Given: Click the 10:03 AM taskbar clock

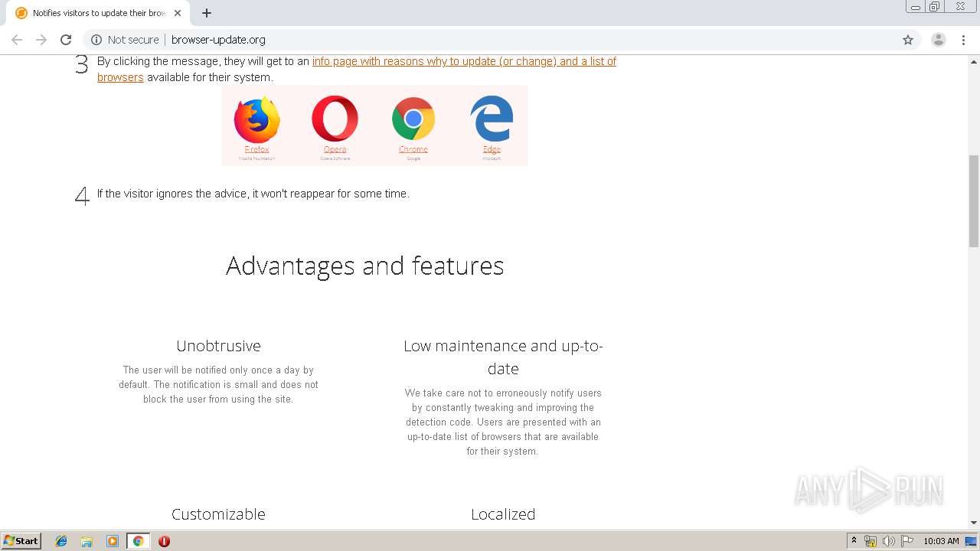Looking at the screenshot, I should coord(941,541).
